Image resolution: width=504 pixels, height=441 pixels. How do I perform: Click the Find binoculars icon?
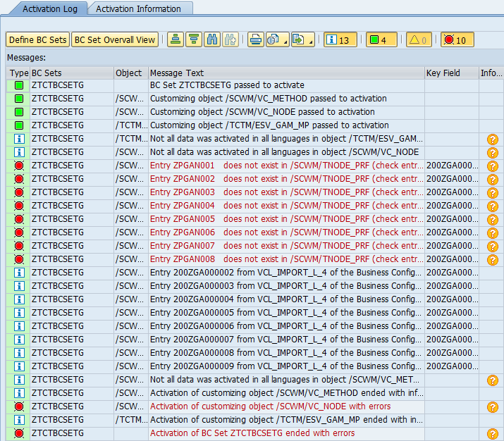tap(211, 39)
